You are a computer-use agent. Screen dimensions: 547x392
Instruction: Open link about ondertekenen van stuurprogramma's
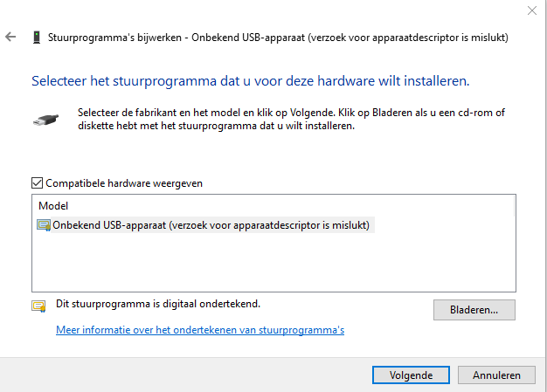(x=200, y=330)
